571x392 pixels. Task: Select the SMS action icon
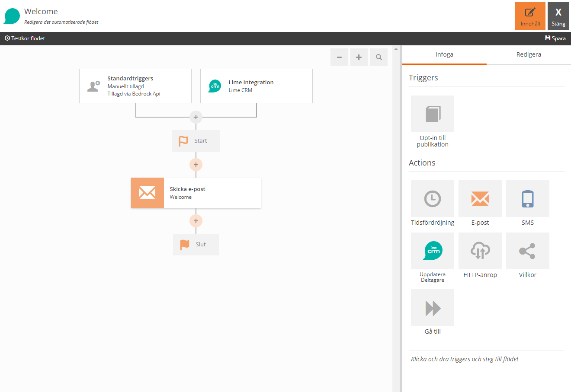pos(527,198)
